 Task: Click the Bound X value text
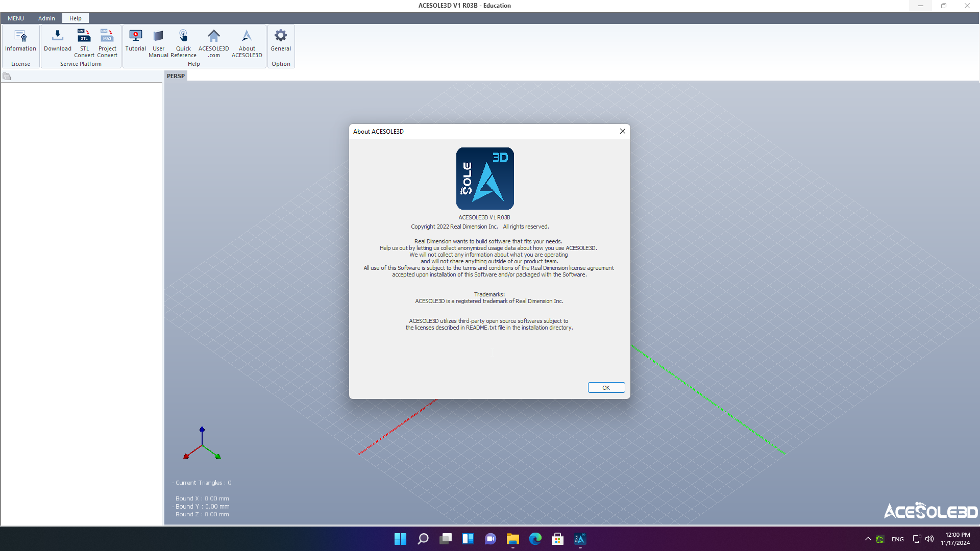pos(202,498)
